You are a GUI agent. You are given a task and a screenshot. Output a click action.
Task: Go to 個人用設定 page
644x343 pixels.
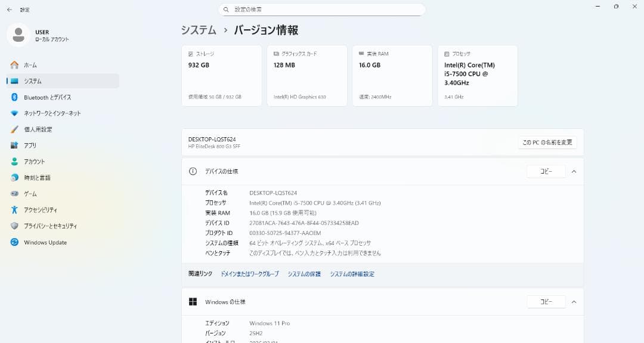[63, 129]
